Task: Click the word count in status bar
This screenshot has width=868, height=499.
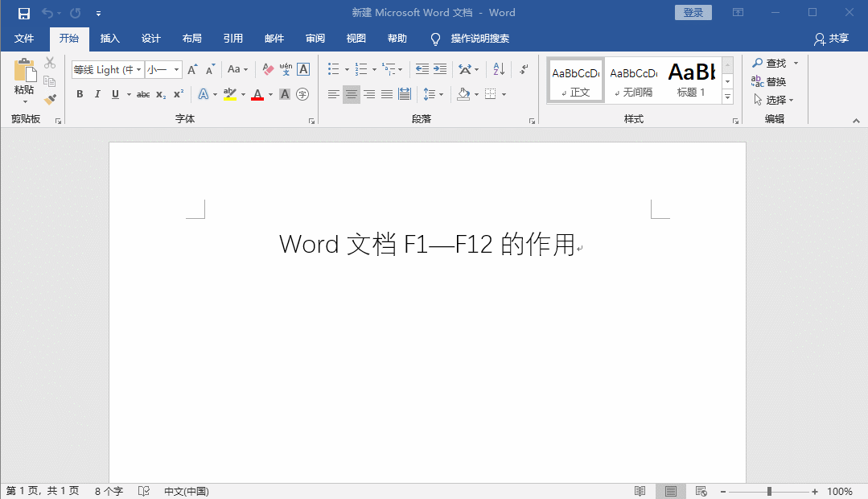Action: pos(108,491)
